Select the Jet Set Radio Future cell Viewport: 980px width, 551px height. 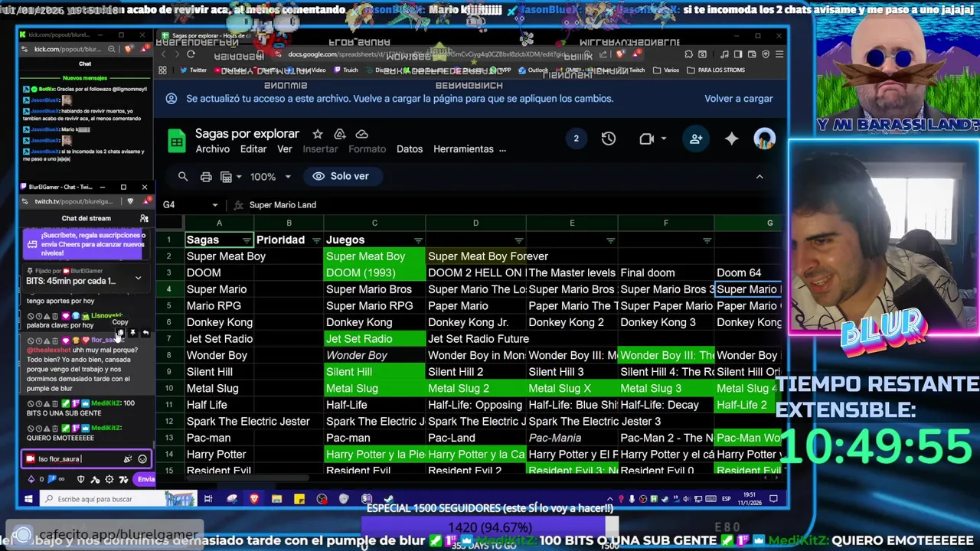coord(475,339)
